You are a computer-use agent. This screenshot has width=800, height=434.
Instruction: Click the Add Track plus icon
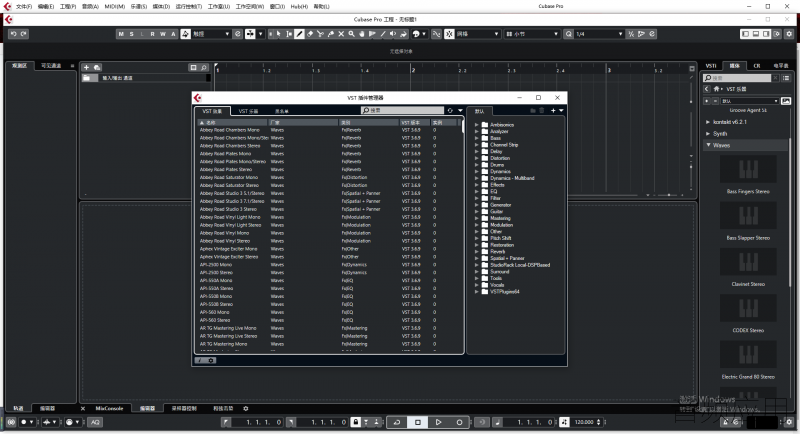86,67
